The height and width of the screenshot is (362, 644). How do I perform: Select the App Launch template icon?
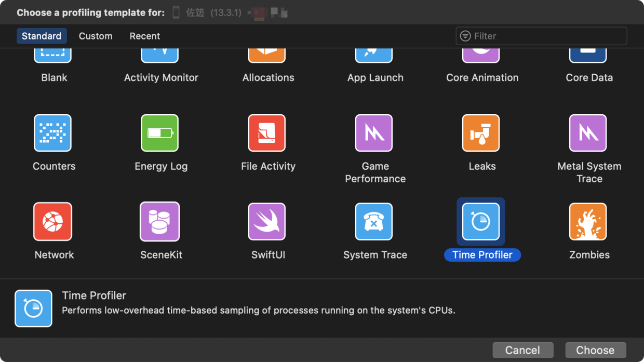[373, 56]
